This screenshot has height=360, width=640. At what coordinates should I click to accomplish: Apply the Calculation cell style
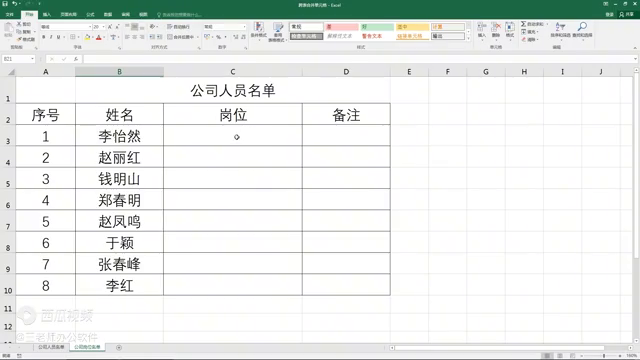(448, 27)
